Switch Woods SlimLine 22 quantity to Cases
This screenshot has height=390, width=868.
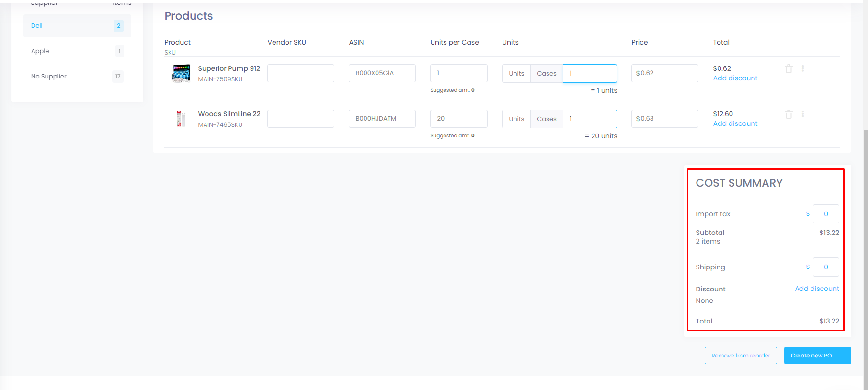pyautogui.click(x=547, y=119)
